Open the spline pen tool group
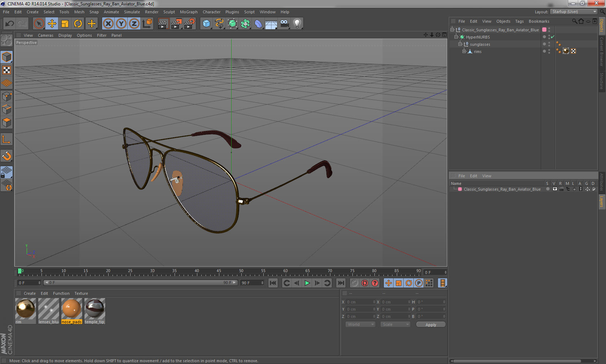Viewport: 606px width, 364px height. [219, 24]
